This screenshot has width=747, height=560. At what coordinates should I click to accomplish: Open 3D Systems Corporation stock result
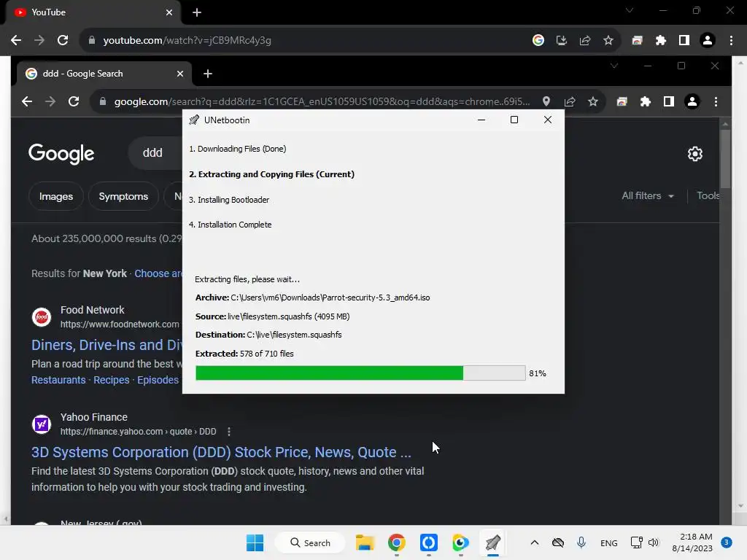click(x=221, y=452)
